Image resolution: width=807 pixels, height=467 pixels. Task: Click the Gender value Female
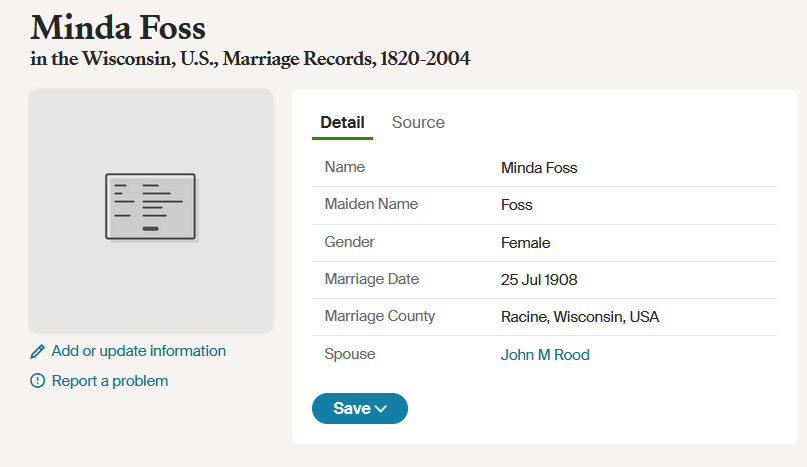tap(525, 243)
